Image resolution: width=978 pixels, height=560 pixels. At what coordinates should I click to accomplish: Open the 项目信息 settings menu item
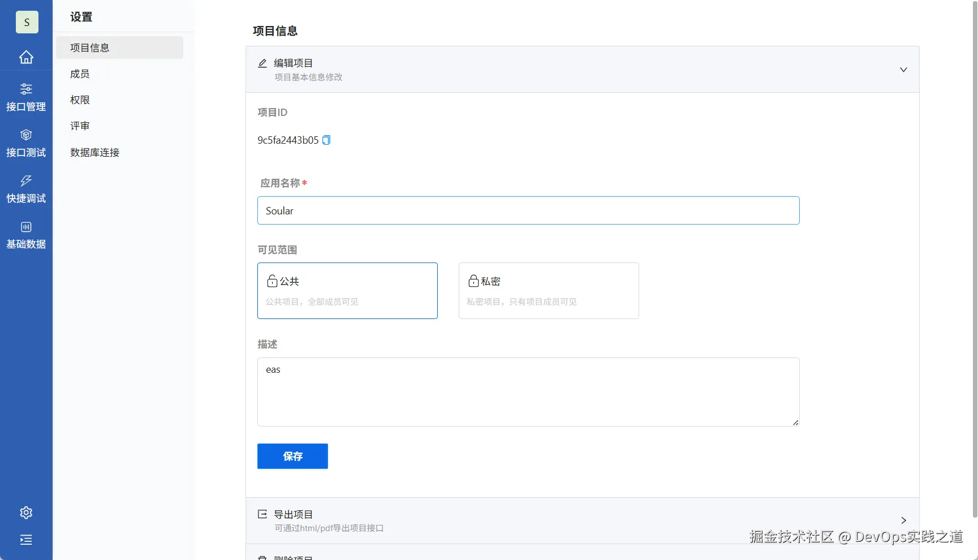click(x=119, y=48)
